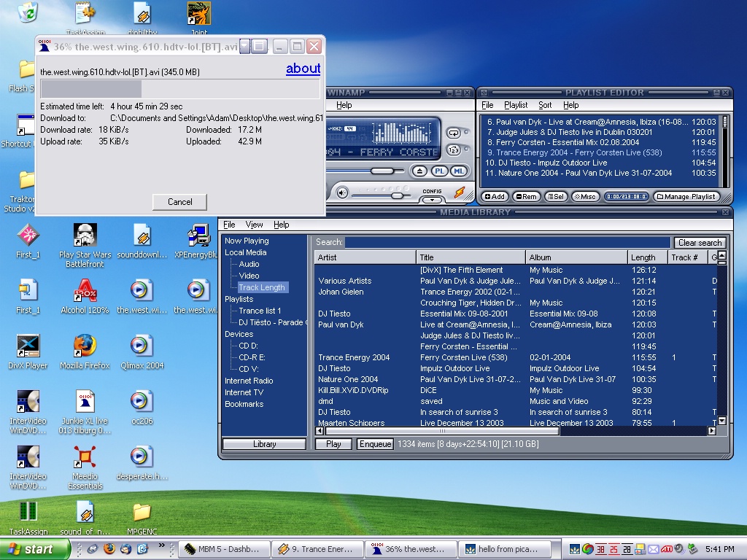747x560 pixels.
Task: Click the Winamp volume slider handle
Action: (x=398, y=195)
